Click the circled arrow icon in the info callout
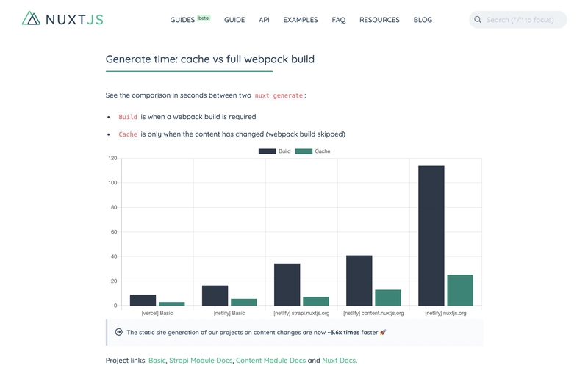The width and height of the screenshot is (588, 379). (119, 332)
